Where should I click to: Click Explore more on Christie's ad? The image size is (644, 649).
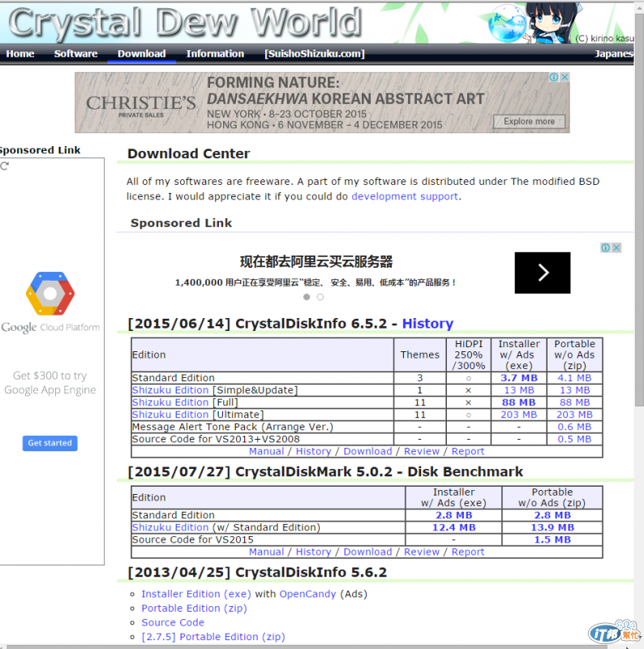coord(529,121)
